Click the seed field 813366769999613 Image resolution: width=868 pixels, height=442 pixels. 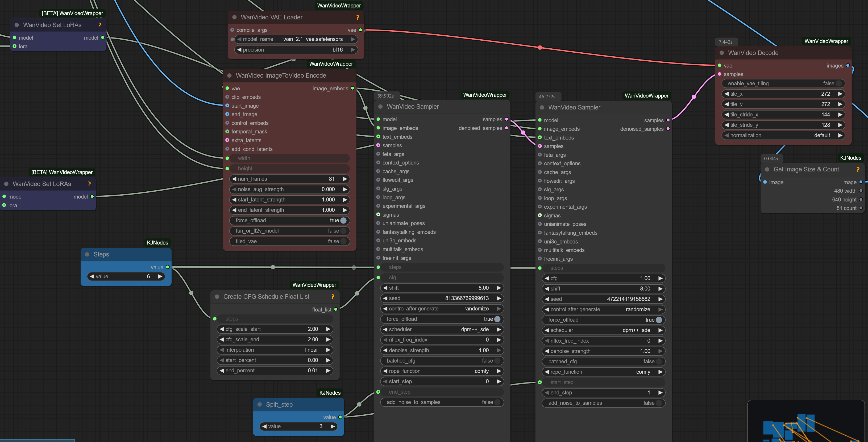(x=442, y=298)
